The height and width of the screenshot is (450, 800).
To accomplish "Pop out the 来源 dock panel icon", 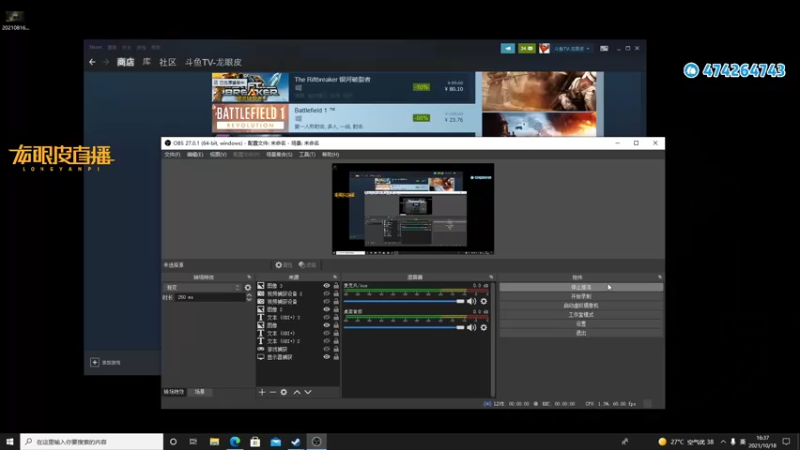I will (335, 277).
